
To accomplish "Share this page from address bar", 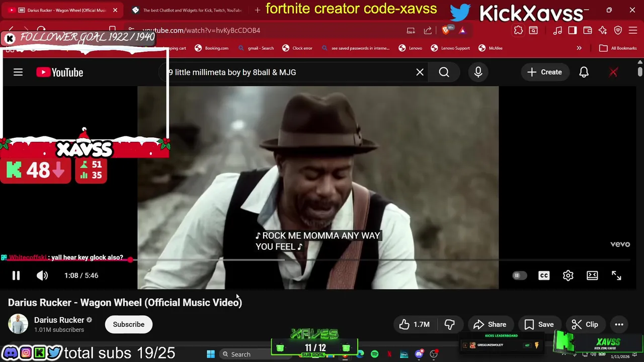I will pos(428,30).
